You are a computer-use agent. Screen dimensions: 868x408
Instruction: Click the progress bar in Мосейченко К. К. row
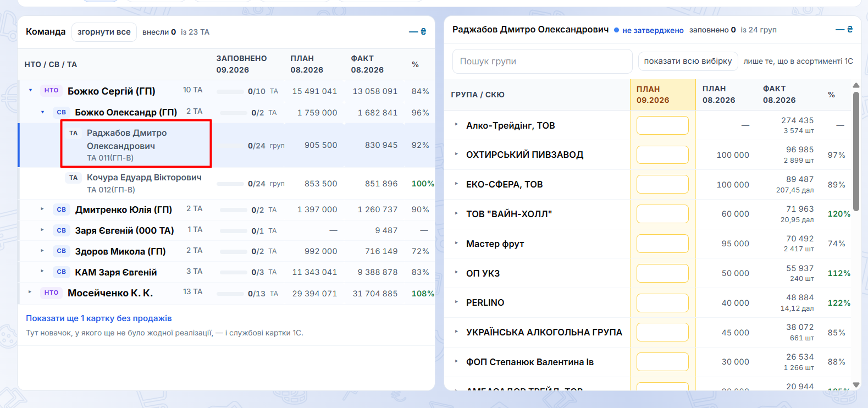coord(230,294)
